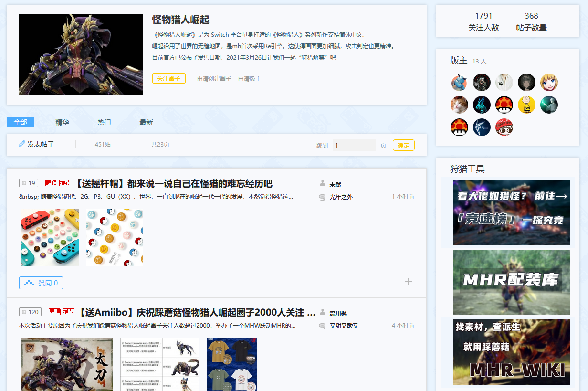Switch to the 精华 tab

[62, 122]
